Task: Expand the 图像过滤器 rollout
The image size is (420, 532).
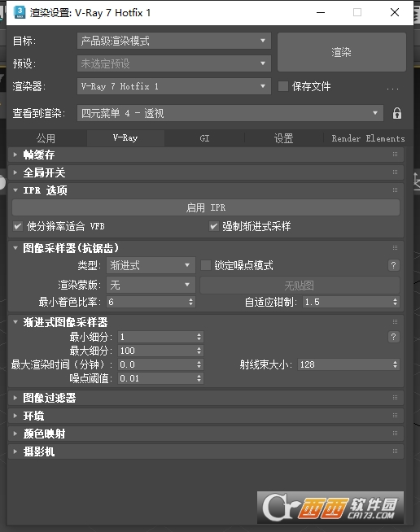Action: [15, 398]
